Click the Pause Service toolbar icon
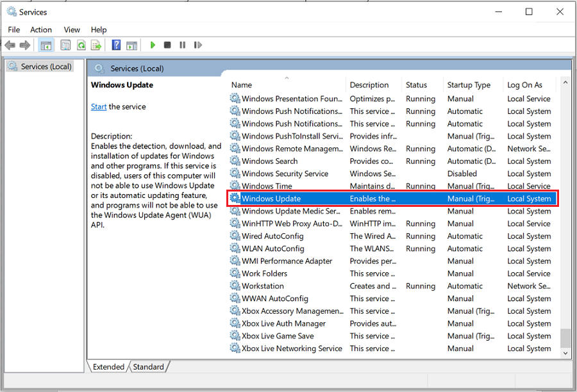 (x=183, y=45)
